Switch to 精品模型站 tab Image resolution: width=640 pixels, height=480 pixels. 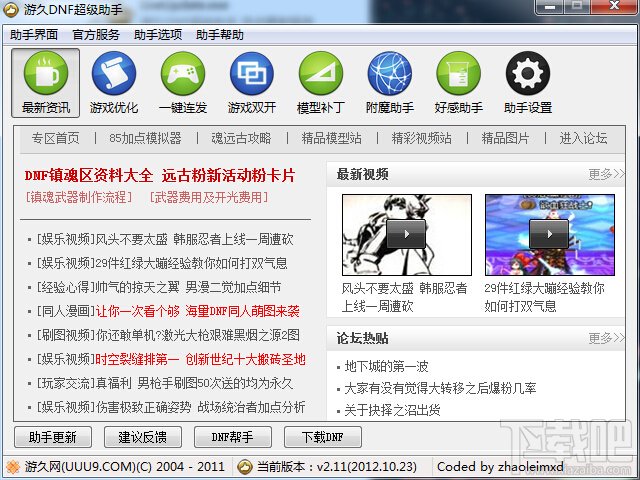[x=331, y=138]
